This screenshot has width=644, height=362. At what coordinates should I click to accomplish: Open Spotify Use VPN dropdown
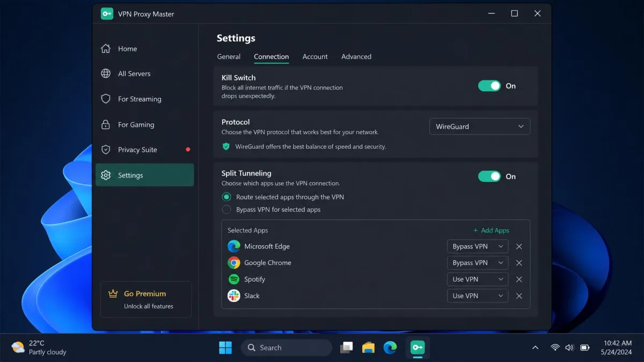tap(478, 279)
